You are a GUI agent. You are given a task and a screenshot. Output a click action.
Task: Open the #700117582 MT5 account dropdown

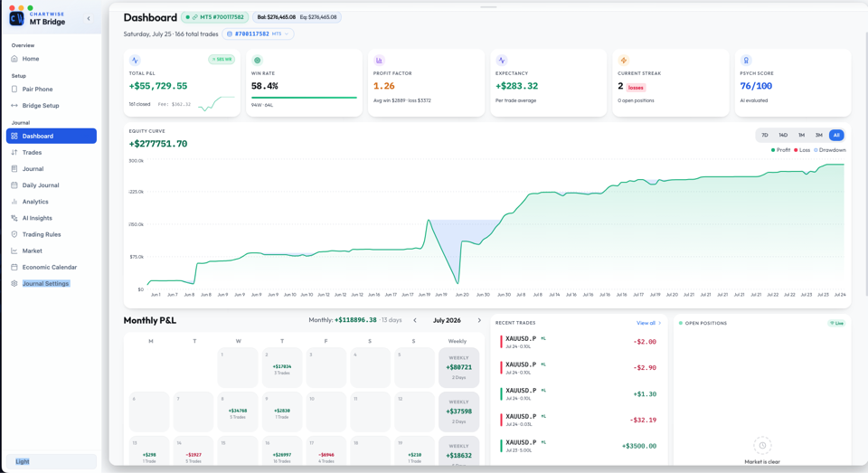(x=258, y=33)
